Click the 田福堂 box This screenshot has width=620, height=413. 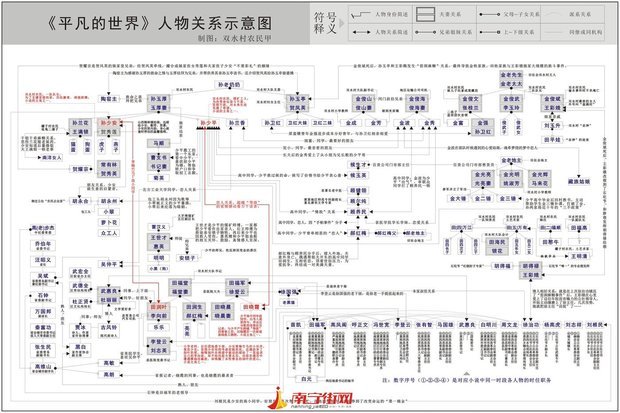click(180, 283)
